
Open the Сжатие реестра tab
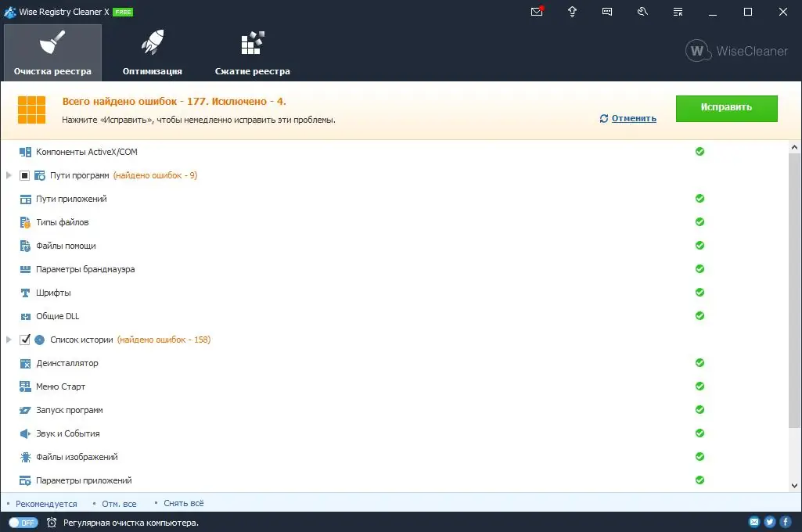[252, 52]
